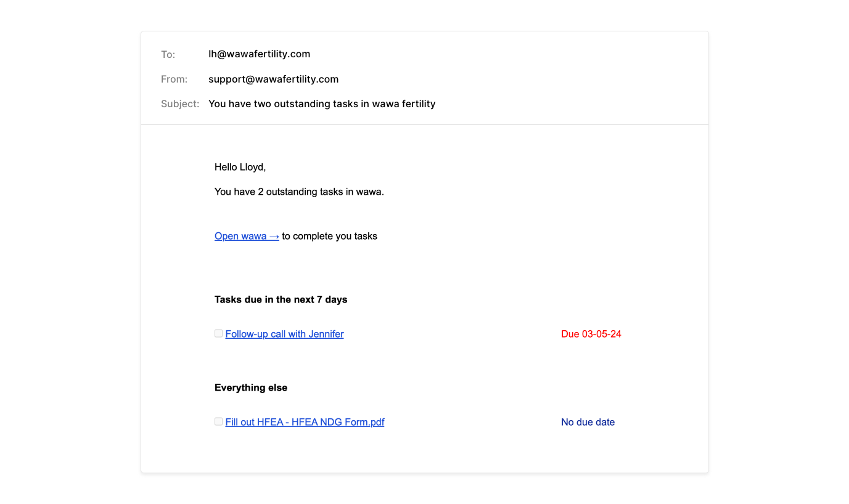Tick the Fill out HFEA task checkbox

[218, 421]
